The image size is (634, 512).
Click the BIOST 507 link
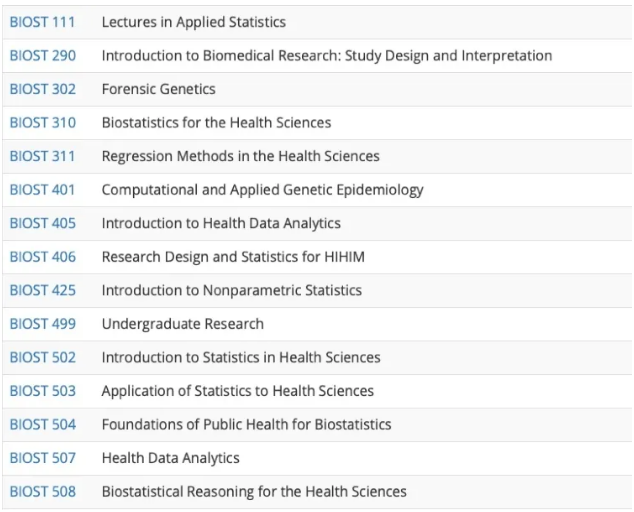click(42, 459)
